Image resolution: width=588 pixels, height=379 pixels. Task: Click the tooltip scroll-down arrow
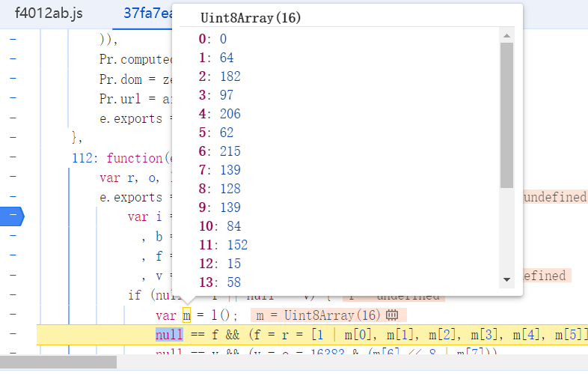(x=506, y=279)
